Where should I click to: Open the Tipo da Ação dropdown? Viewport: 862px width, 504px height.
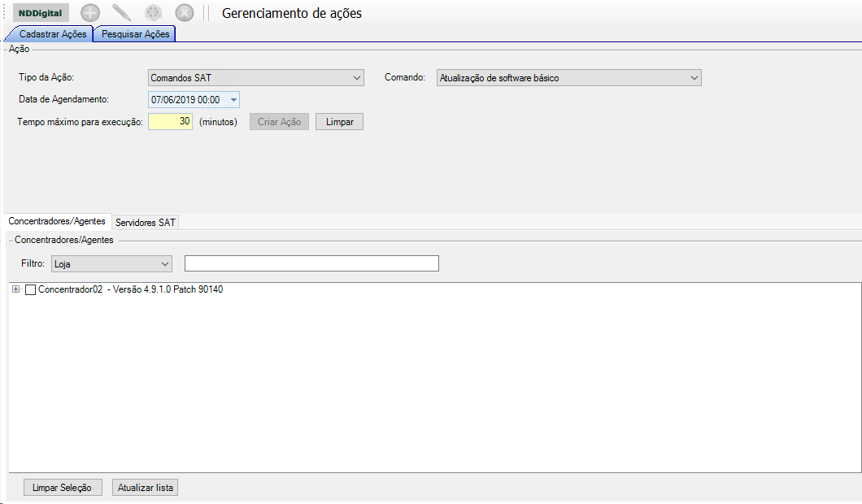[255, 78]
